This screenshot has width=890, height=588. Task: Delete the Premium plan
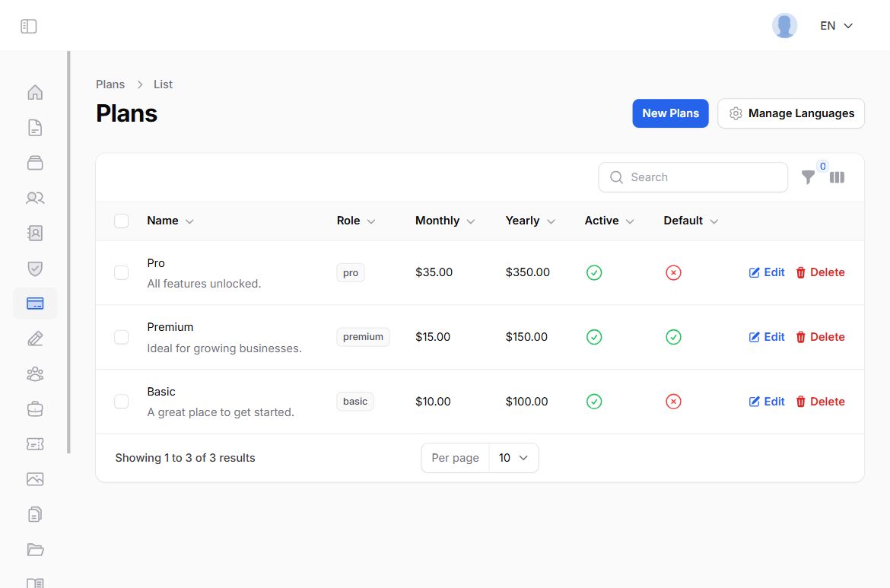tap(820, 337)
